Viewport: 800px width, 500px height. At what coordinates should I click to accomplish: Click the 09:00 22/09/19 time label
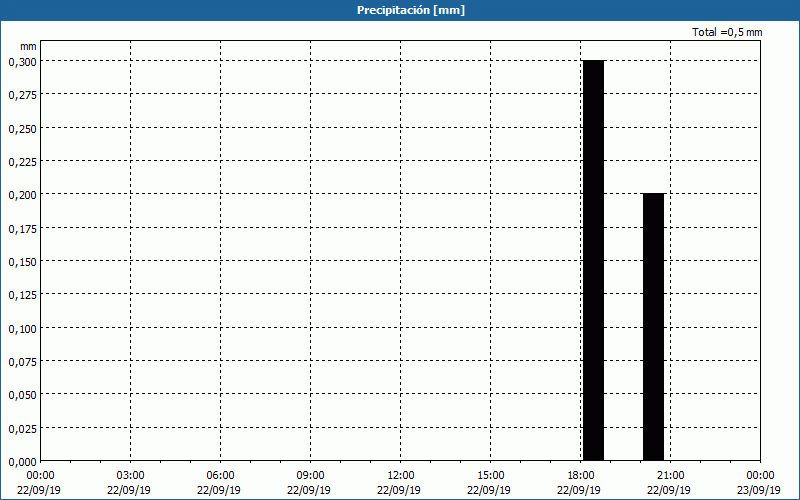(309, 483)
